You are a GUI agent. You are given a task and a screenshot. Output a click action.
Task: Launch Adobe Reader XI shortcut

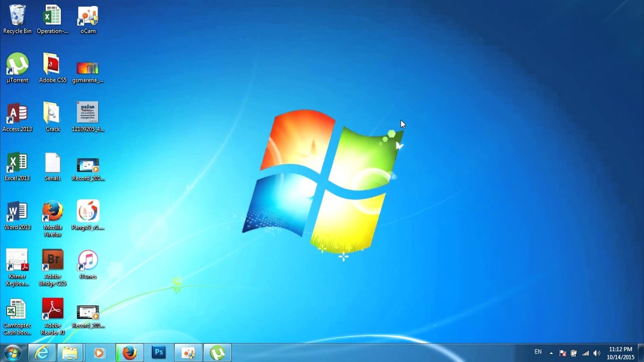52,317
